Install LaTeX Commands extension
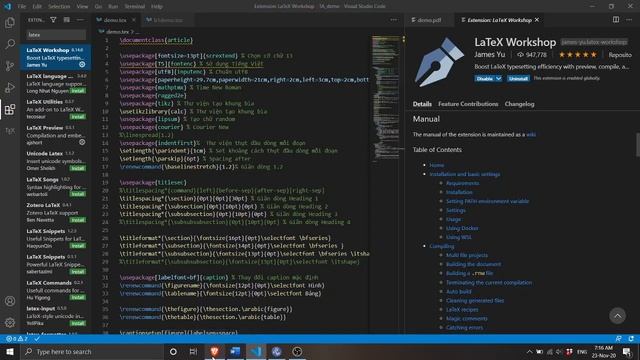This screenshot has height=360, width=640. [78, 297]
